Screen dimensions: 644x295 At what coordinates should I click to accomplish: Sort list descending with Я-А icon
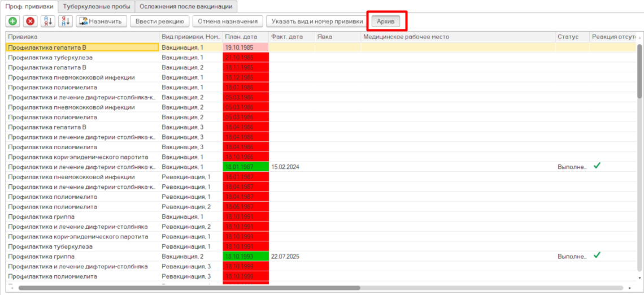pyautogui.click(x=65, y=21)
